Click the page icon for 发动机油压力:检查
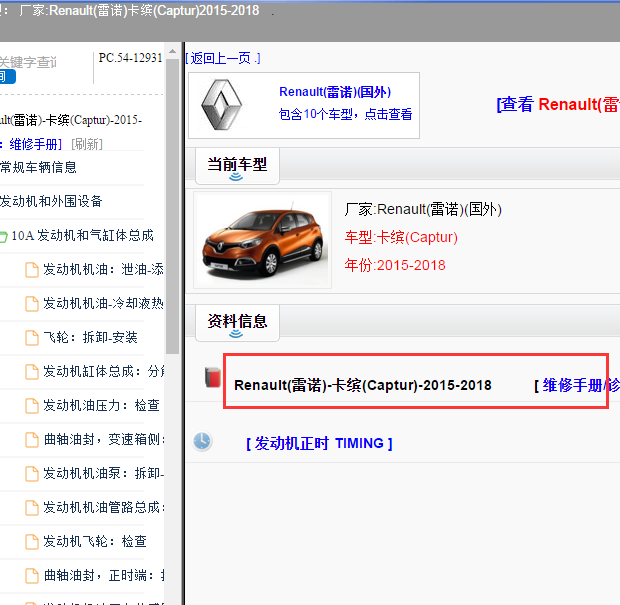This screenshot has width=620, height=605. pos(32,406)
